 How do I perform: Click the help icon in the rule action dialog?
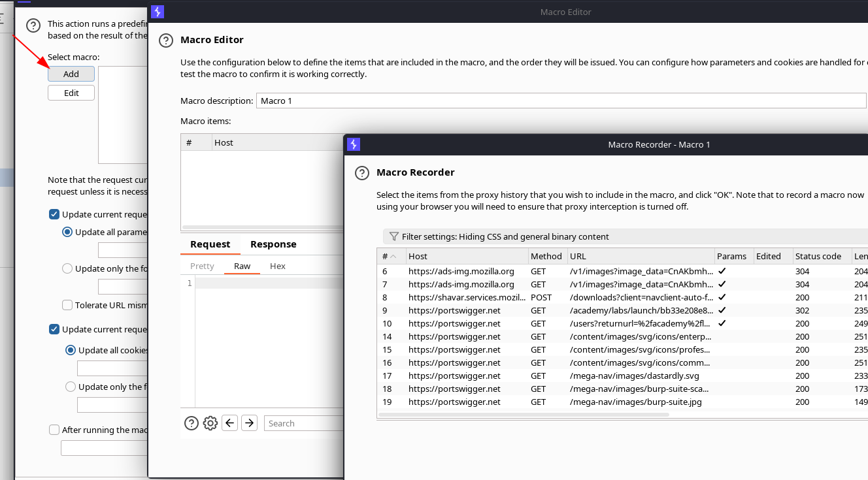pos(33,25)
